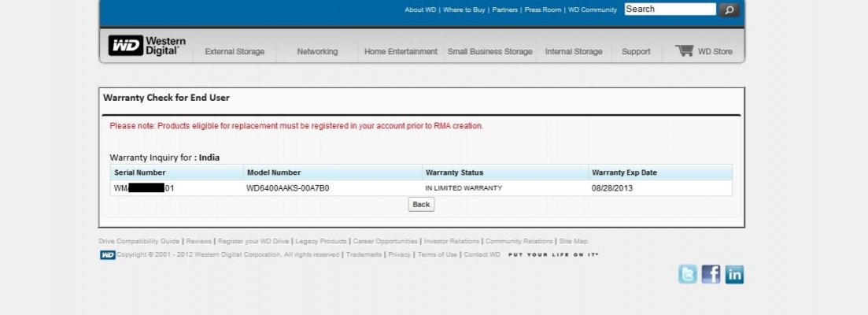Open Press Room link
The height and width of the screenshot is (315, 868).
coord(542,10)
